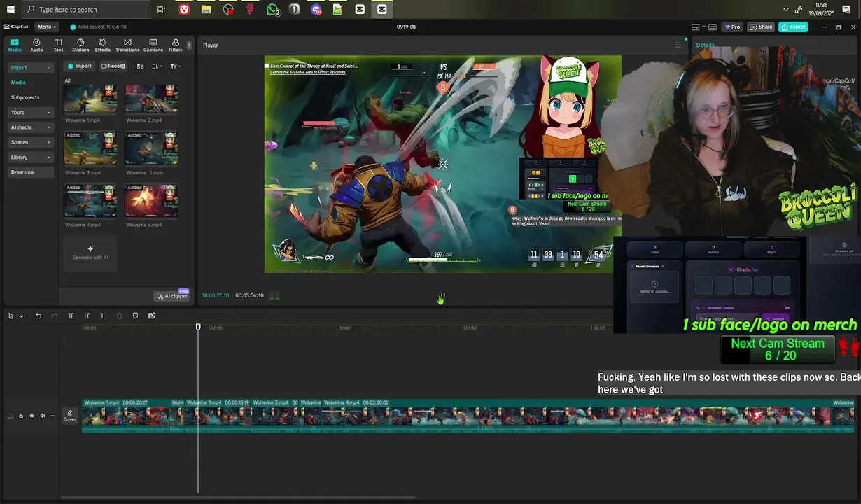Open the Text tool panel
Screen dimensions: 861x504
[58, 45]
